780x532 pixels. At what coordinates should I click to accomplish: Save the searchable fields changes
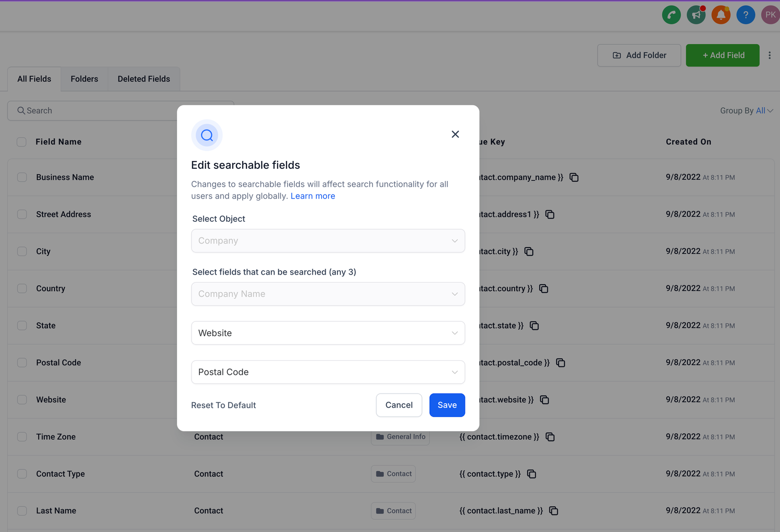(447, 405)
